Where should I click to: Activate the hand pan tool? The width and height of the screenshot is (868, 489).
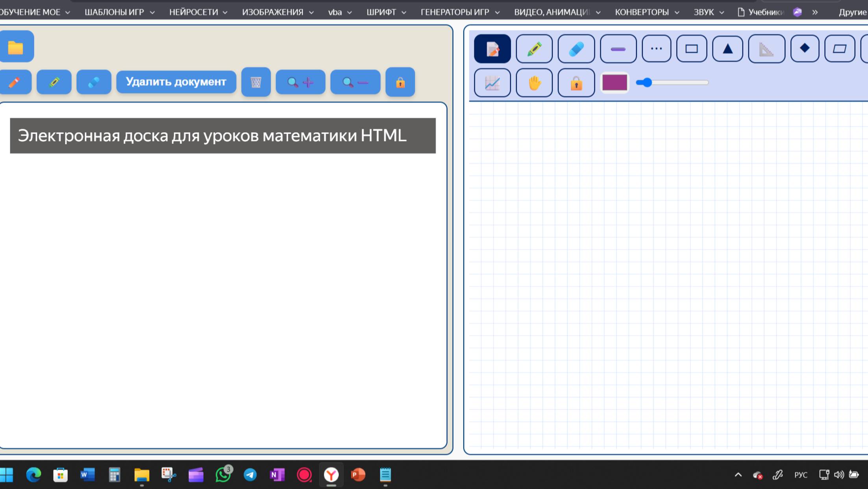coord(534,83)
